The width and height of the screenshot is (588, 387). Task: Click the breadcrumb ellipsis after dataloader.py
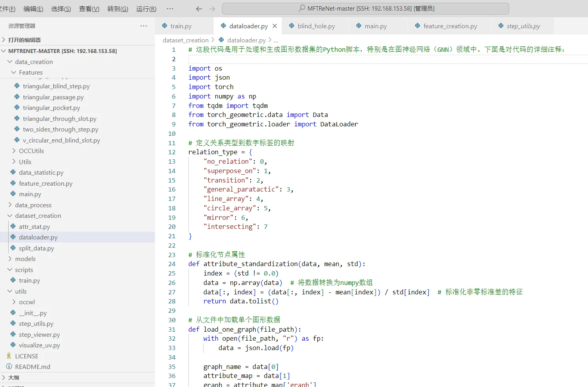(x=276, y=40)
